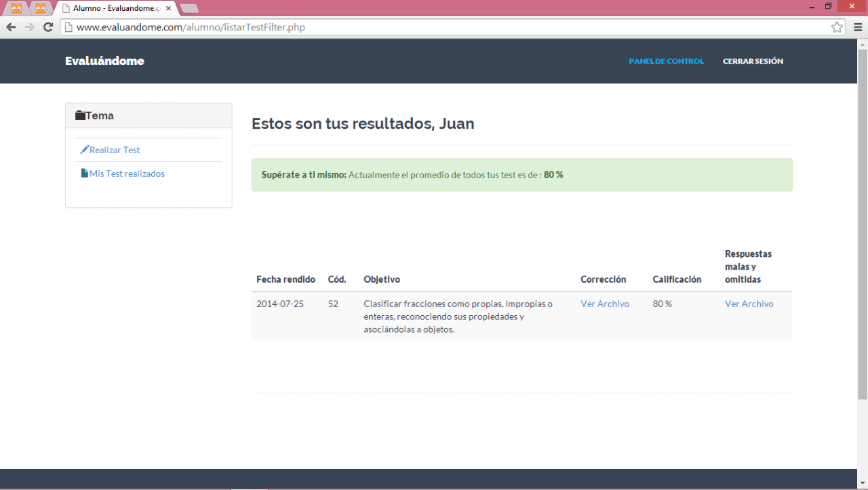Open Ver Archivo under Corrección column
This screenshot has width=868, height=490.
[605, 304]
